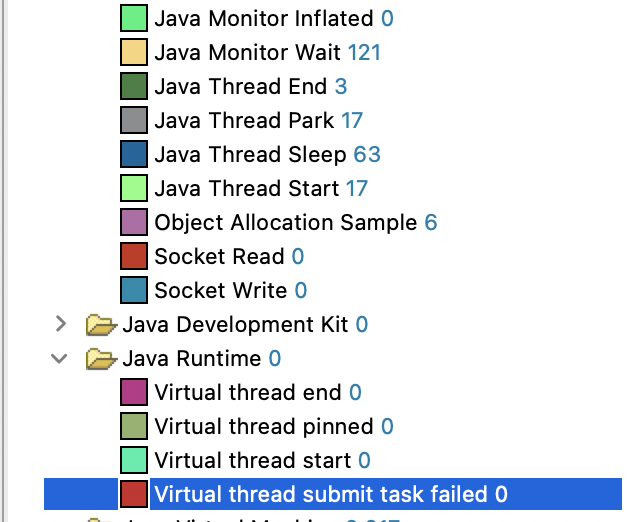Select the Java Thread Start event type

pos(261,188)
